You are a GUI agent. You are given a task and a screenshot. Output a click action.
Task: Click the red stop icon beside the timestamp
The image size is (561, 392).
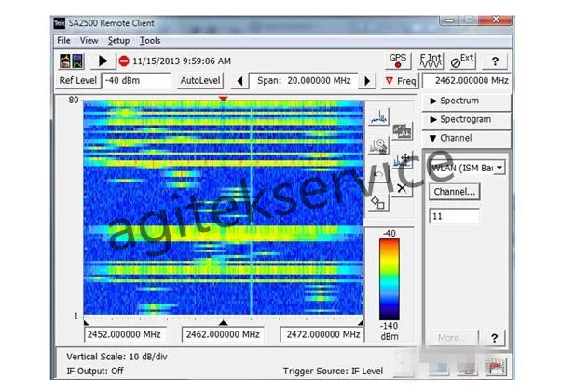(x=124, y=61)
